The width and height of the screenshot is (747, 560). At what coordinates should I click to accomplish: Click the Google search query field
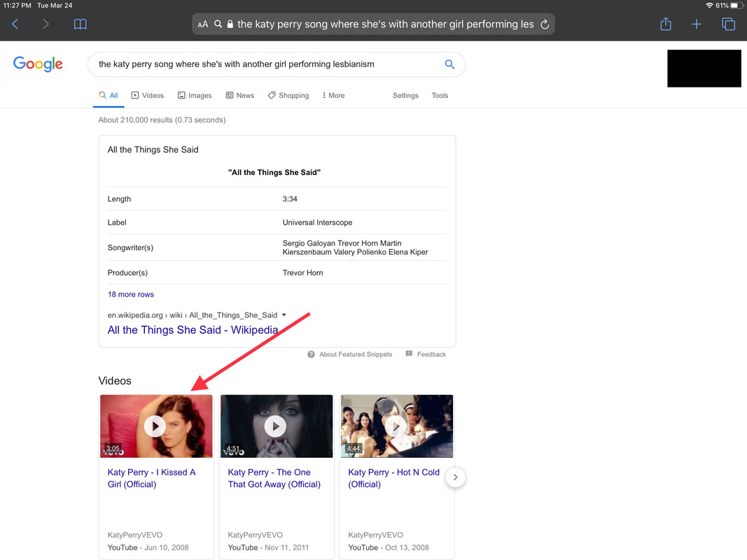point(277,64)
